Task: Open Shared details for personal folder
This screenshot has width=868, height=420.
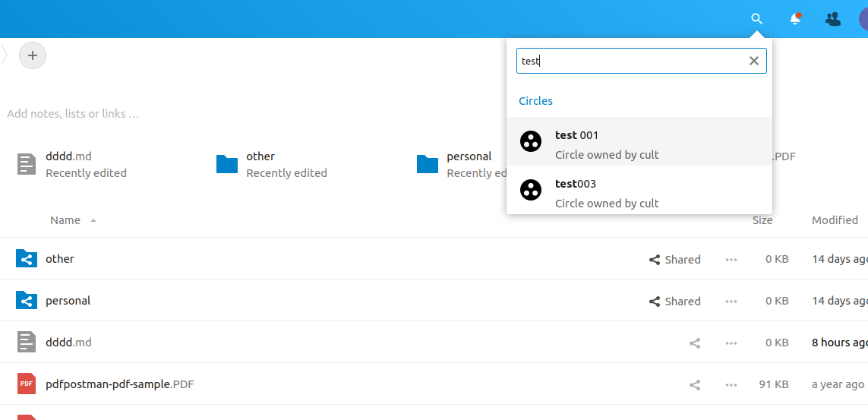Action: pos(675,301)
